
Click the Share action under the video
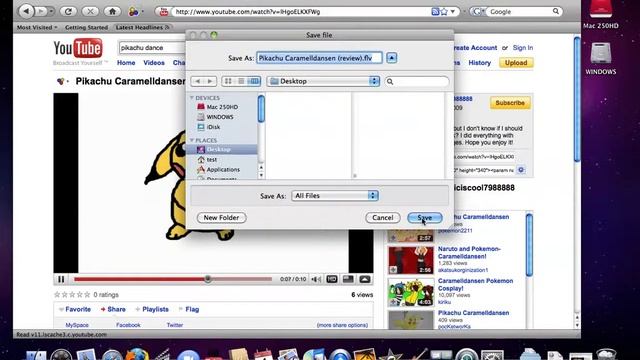(x=113, y=309)
